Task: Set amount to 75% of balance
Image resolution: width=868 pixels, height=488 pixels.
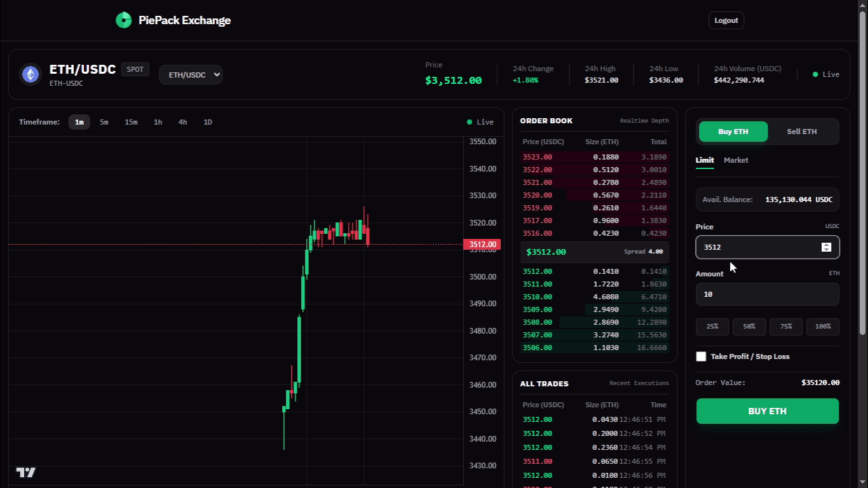Action: tap(786, 327)
